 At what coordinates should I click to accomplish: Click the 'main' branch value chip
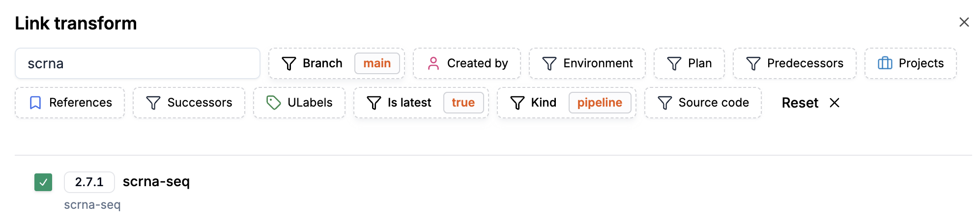pos(377,63)
